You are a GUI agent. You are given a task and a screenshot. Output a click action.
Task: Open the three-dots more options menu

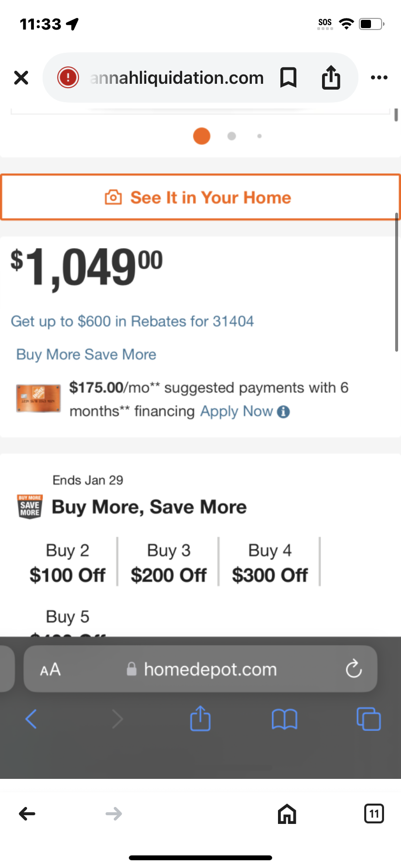coord(379,77)
